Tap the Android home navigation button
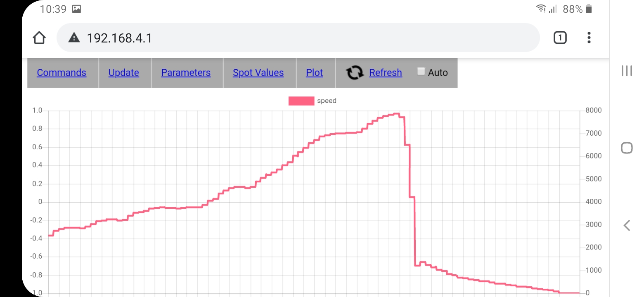This screenshot has height=297, width=644. [x=627, y=148]
